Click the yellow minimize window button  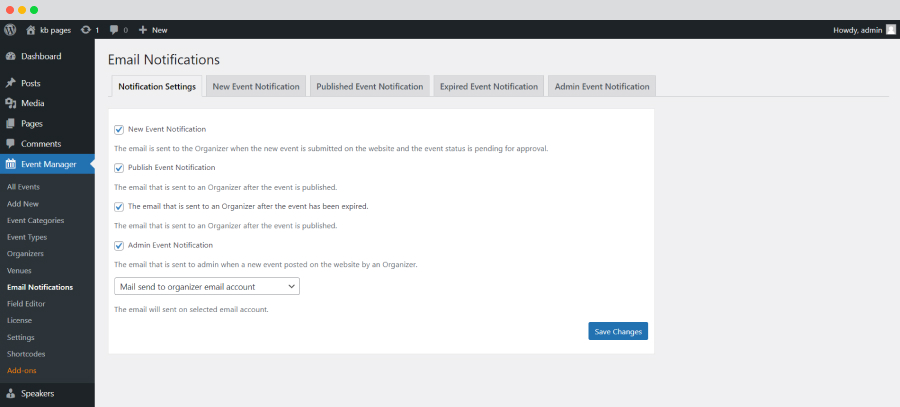(x=22, y=10)
